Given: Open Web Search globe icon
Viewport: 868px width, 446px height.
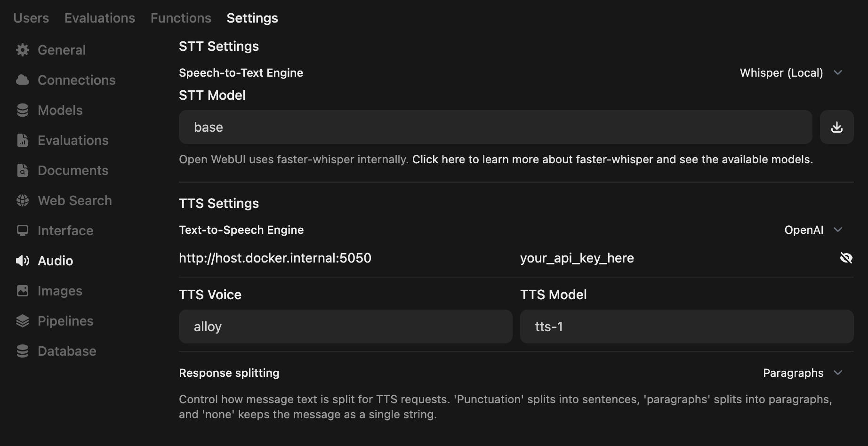Looking at the screenshot, I should pyautogui.click(x=23, y=200).
